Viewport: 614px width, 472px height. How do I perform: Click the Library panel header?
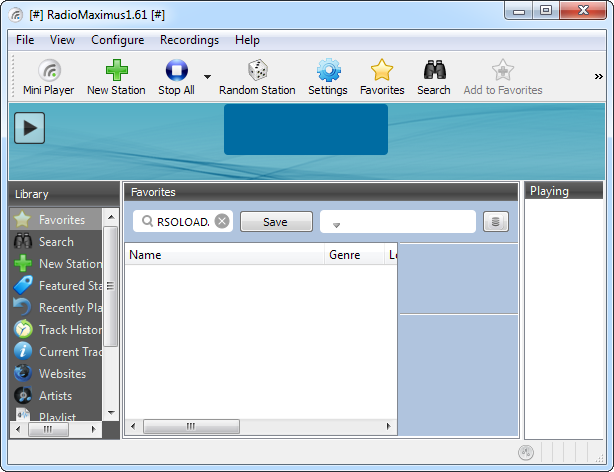coord(65,194)
